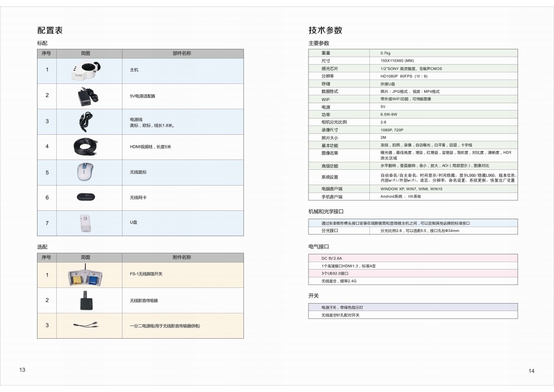This screenshot has width=554, height=392.
Task: Click the wireless AV transmitter image
Action: pos(86,300)
